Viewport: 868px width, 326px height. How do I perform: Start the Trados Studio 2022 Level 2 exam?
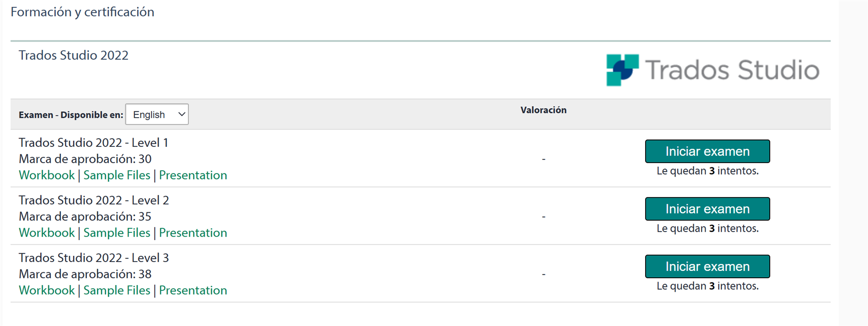tap(707, 209)
